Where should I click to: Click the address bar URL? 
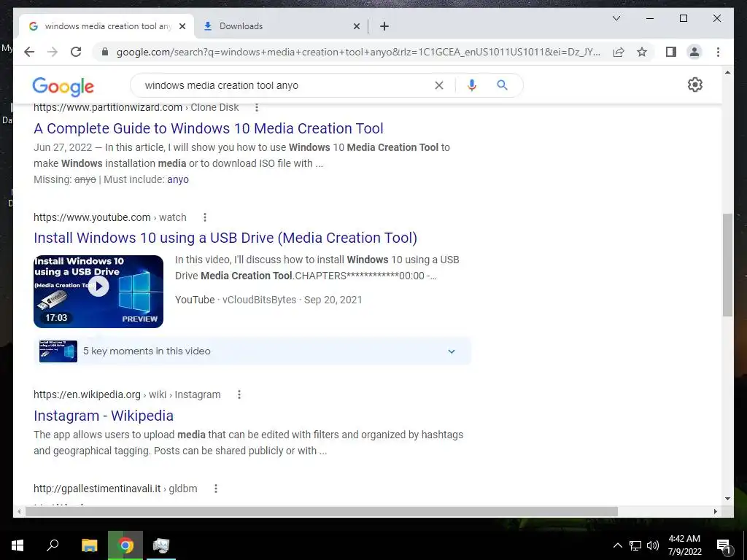[x=358, y=52]
